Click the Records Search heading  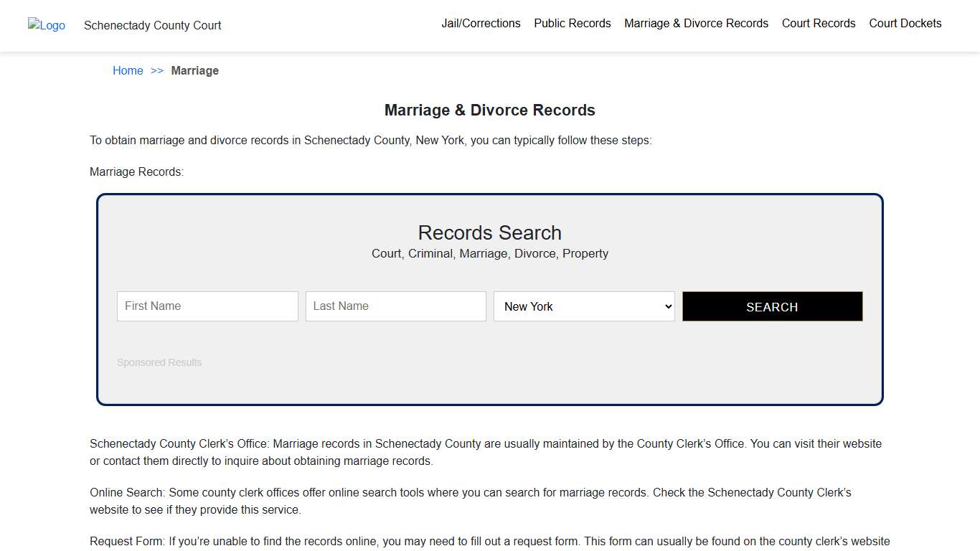[489, 232]
